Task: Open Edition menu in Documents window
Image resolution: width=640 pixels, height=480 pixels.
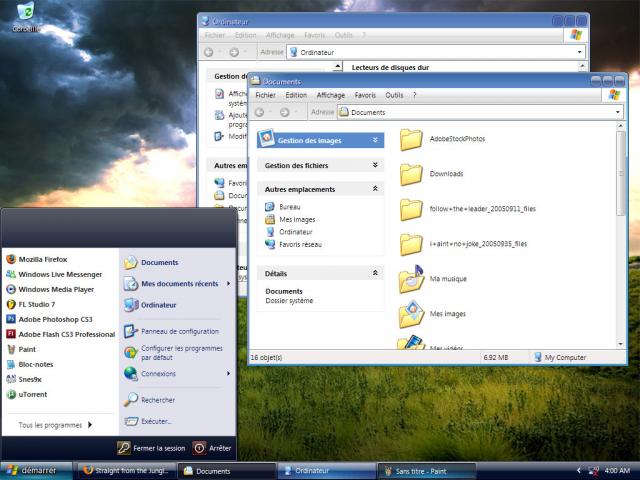Action: coord(296,95)
